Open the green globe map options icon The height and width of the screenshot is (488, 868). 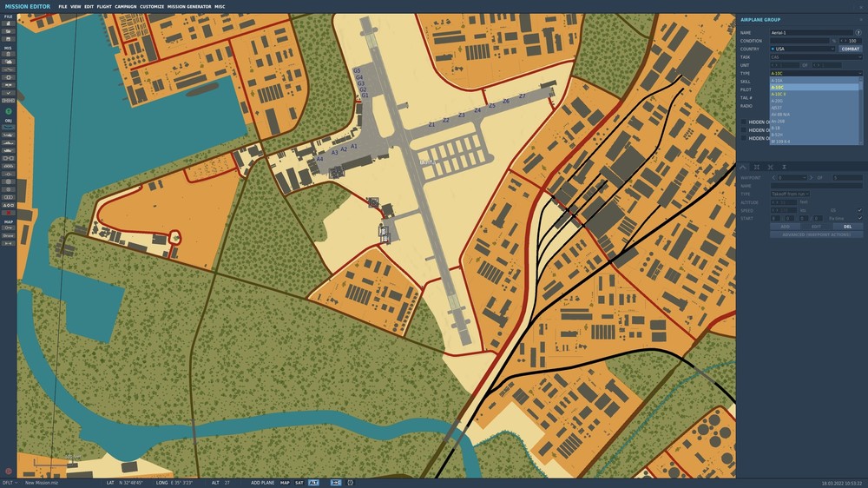pos(9,111)
